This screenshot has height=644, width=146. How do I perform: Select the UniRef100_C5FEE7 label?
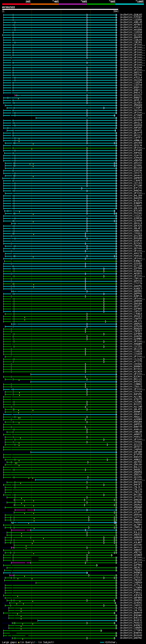pos(131,331)
